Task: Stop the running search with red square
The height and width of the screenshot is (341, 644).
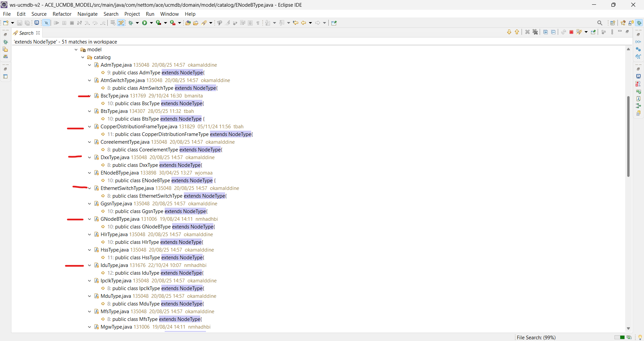Action: click(572, 32)
